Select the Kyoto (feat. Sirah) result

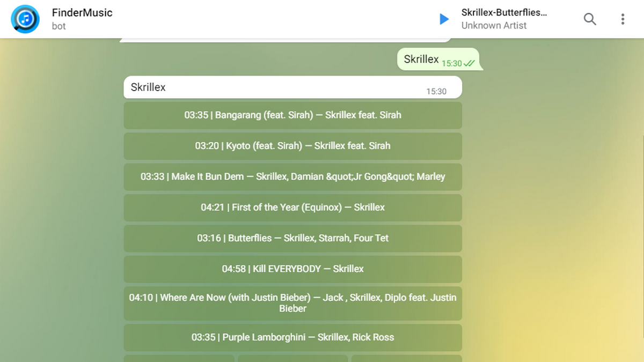pyautogui.click(x=293, y=146)
